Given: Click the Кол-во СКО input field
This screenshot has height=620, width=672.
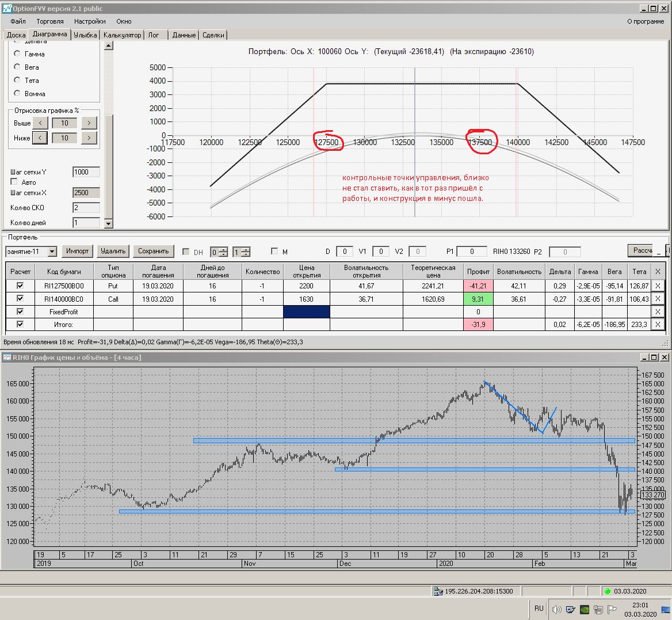Looking at the screenshot, I should point(86,207).
